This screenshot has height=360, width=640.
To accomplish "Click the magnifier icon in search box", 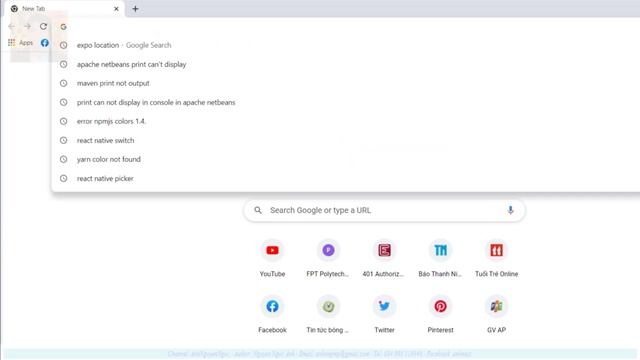I will [x=258, y=210].
